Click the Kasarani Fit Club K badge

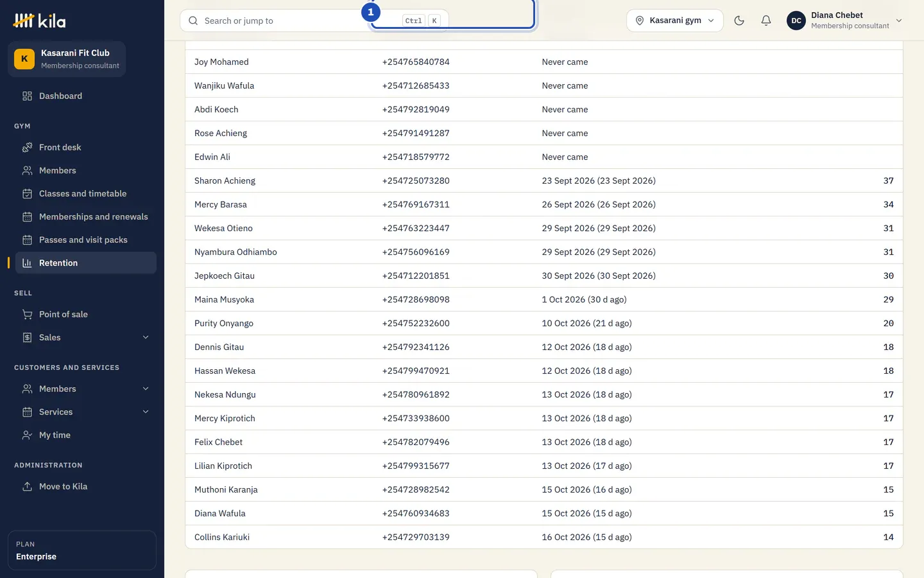click(x=24, y=59)
